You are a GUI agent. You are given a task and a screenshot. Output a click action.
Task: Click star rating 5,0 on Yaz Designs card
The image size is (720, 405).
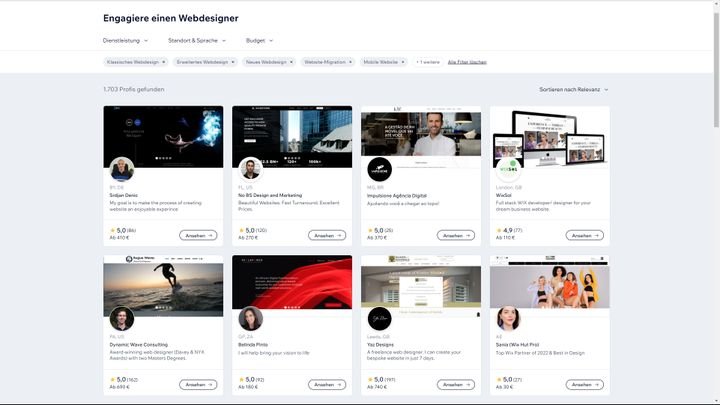point(381,380)
